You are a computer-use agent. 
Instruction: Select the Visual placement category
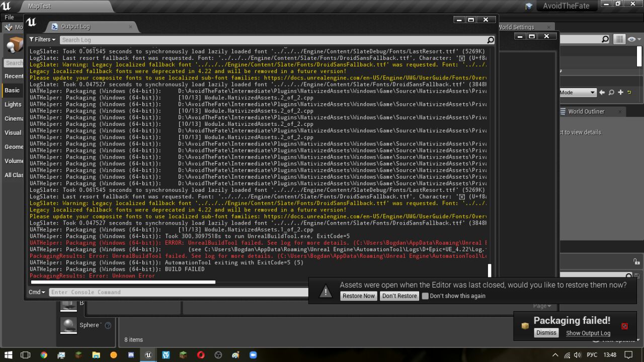(x=13, y=133)
